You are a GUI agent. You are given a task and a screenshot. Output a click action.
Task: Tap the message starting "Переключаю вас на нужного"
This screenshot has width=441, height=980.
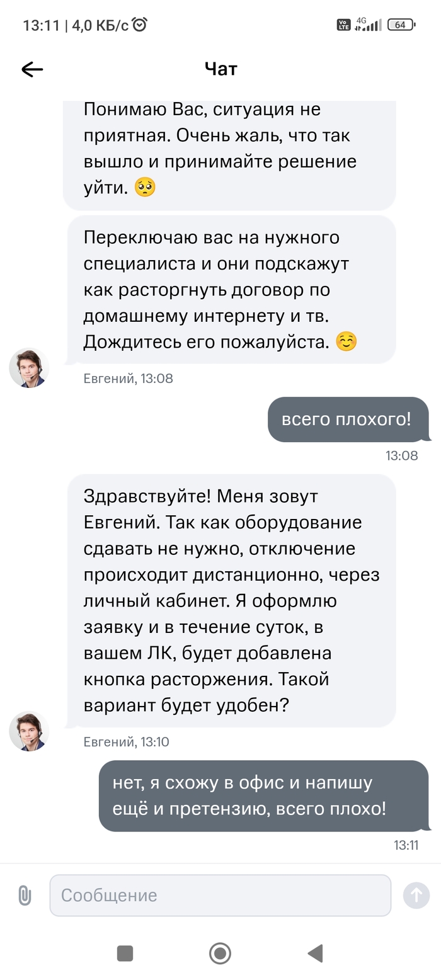click(x=231, y=290)
